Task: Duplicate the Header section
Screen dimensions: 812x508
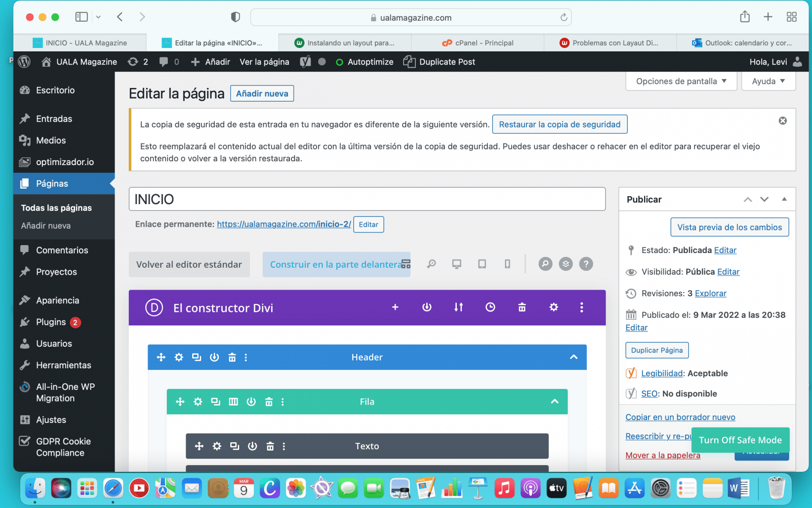Action: point(196,357)
